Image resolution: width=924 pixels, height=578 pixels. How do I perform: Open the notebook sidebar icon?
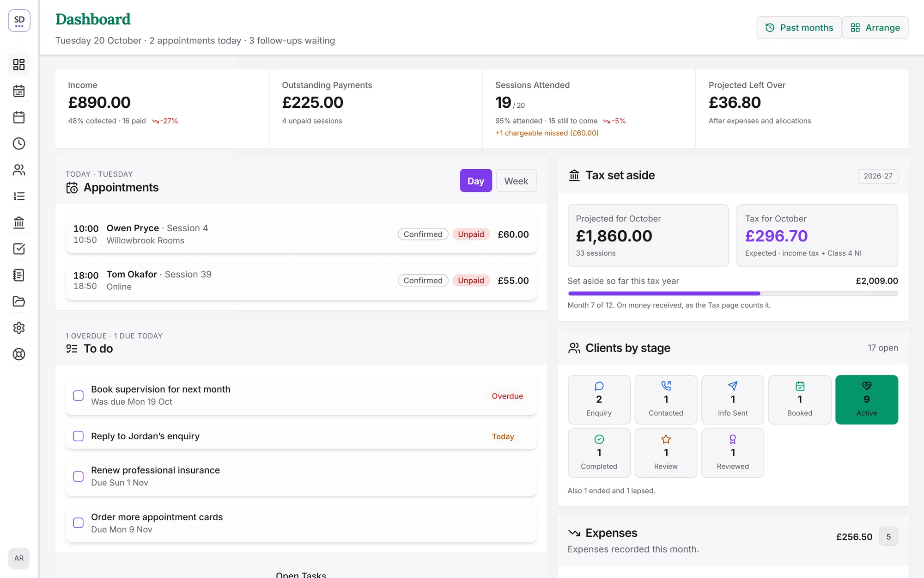19,275
